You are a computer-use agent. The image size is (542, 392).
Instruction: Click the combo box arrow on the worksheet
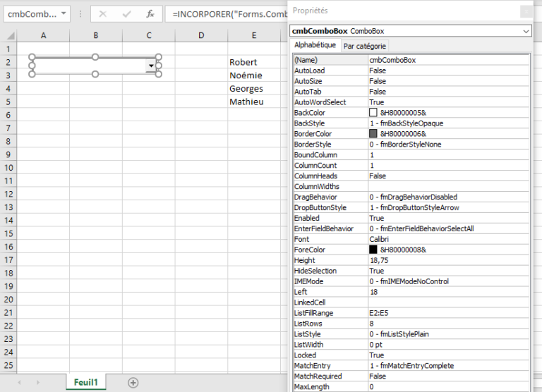[x=150, y=66]
